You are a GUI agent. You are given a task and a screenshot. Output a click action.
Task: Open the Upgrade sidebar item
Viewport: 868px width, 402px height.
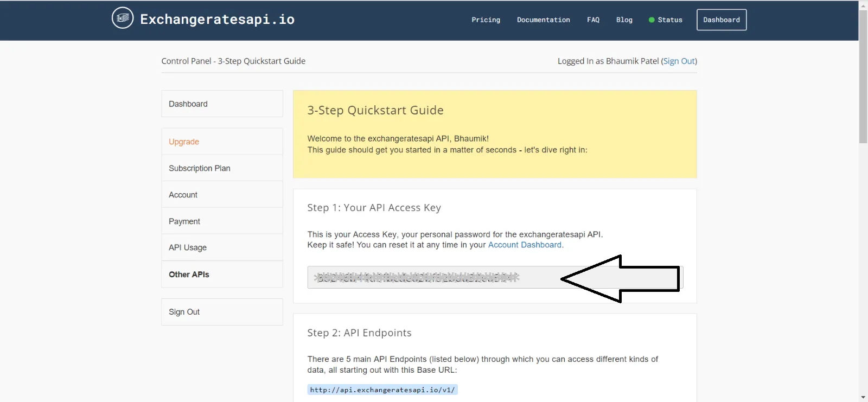tap(222, 142)
